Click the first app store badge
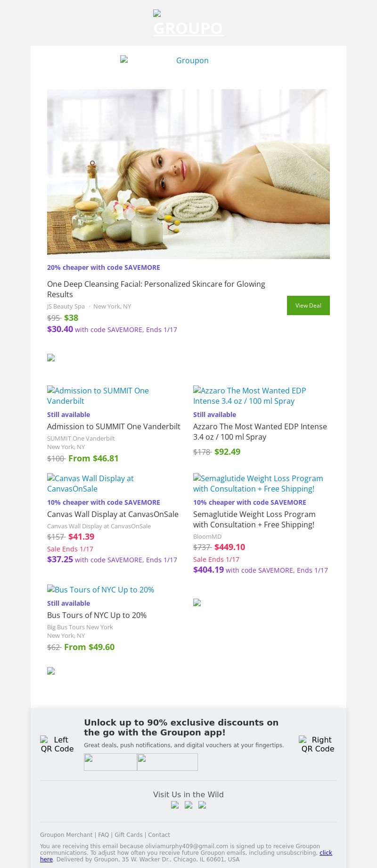The height and width of the screenshot is (868, 377). coord(110,762)
